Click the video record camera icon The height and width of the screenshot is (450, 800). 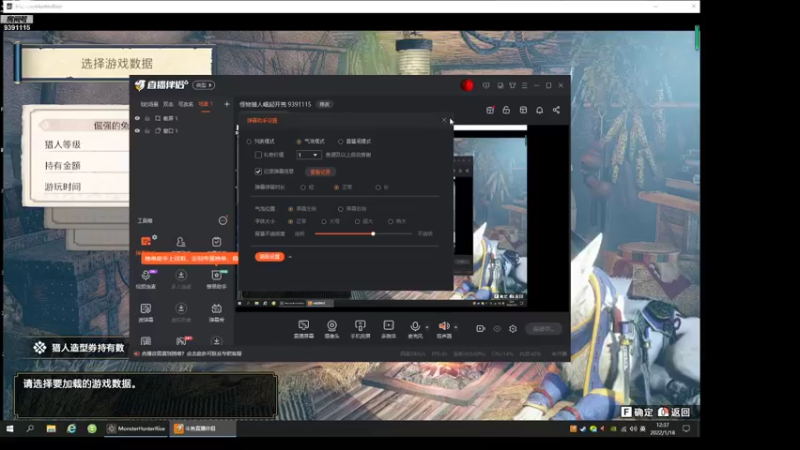coord(481,329)
